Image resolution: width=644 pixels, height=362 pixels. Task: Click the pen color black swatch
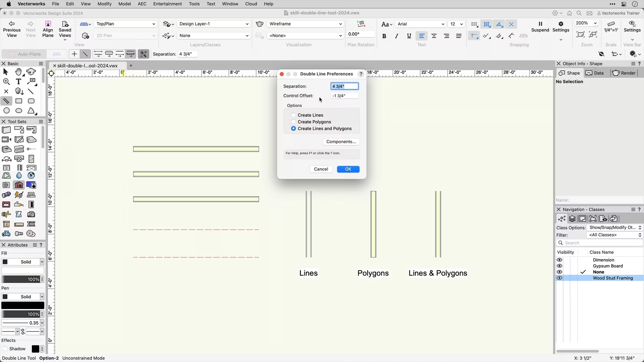point(23,305)
